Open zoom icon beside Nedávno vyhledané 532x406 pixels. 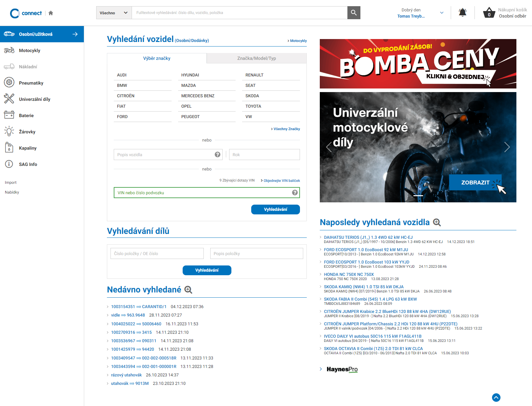point(188,290)
